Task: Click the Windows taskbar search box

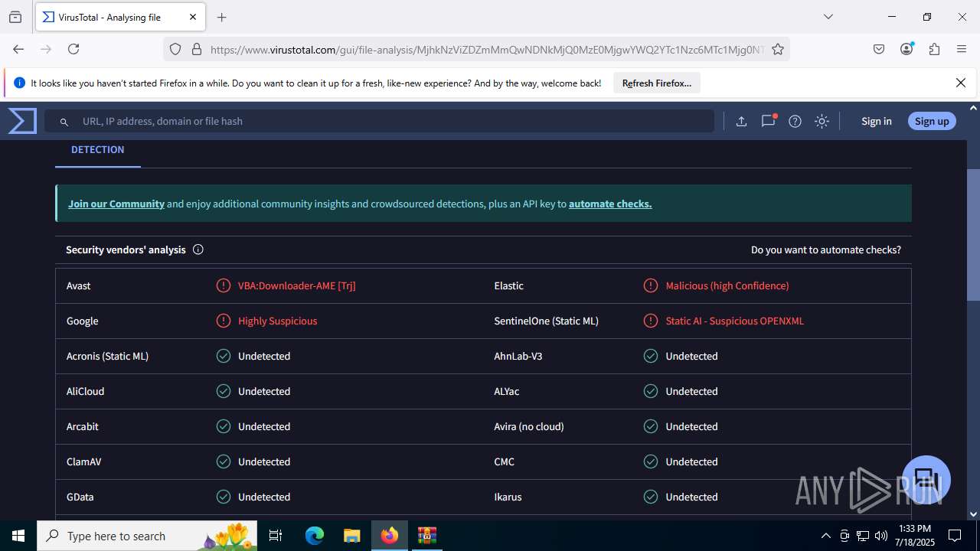Action: click(x=148, y=536)
